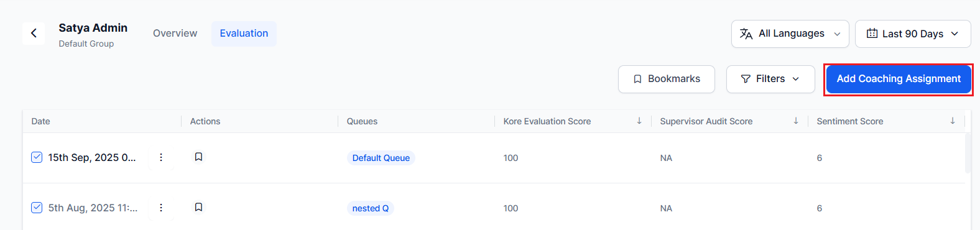Go back using the left chevron icon
The height and width of the screenshot is (230, 980).
[34, 33]
